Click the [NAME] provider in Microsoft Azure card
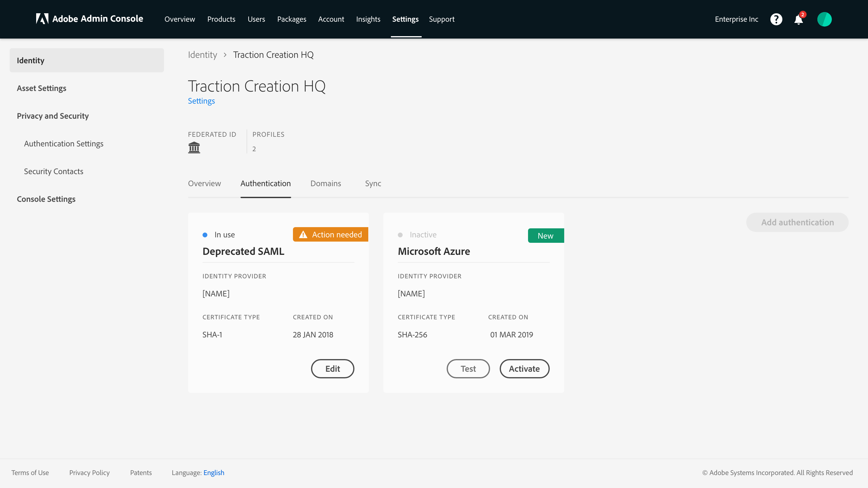Image resolution: width=868 pixels, height=488 pixels. click(x=411, y=293)
